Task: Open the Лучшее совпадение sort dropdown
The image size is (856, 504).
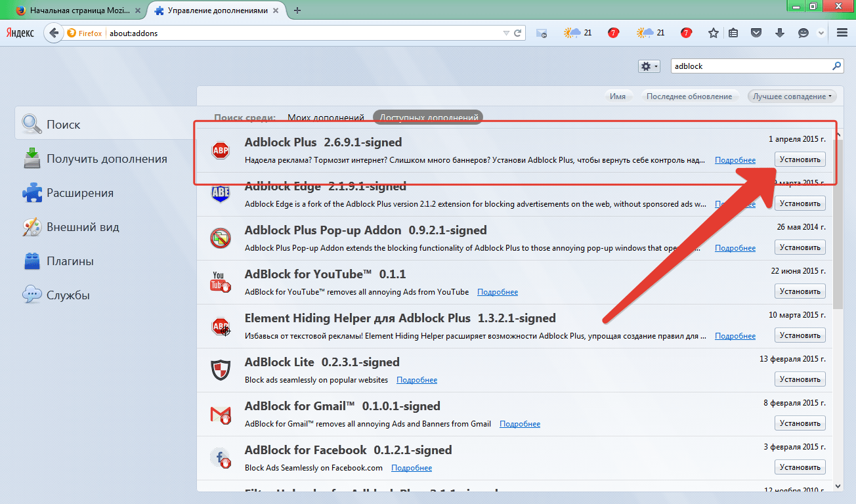Action: coord(792,96)
